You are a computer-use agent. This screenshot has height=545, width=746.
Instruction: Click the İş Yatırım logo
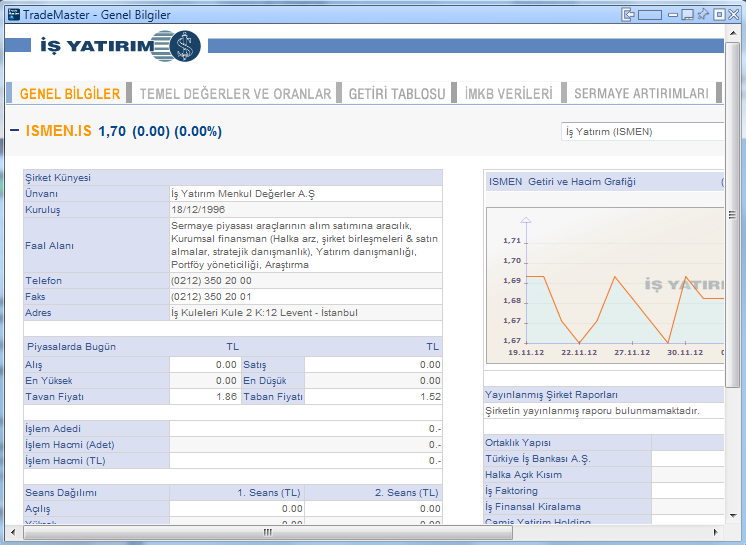(x=120, y=46)
